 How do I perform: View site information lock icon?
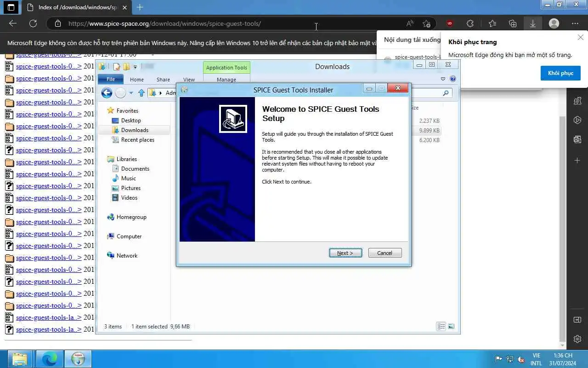57,23
